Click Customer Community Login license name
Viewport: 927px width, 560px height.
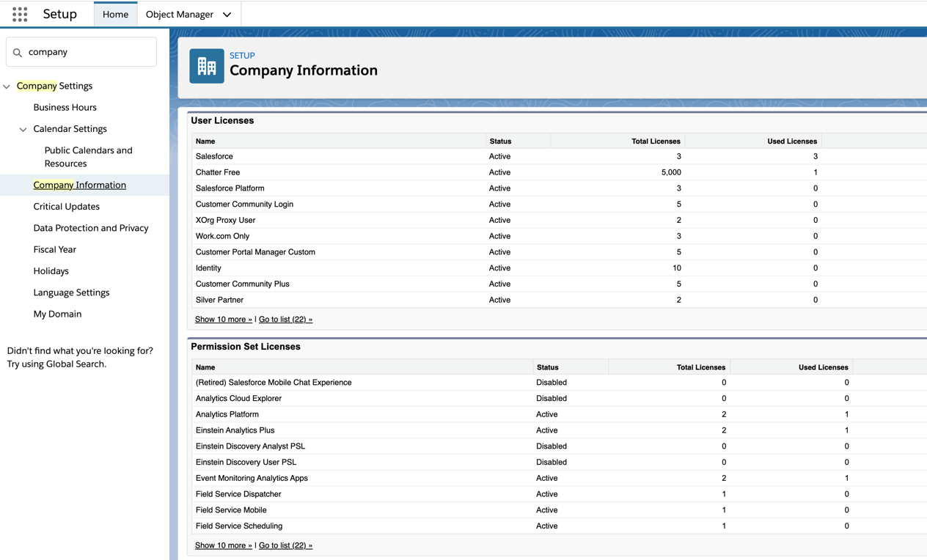coord(244,205)
